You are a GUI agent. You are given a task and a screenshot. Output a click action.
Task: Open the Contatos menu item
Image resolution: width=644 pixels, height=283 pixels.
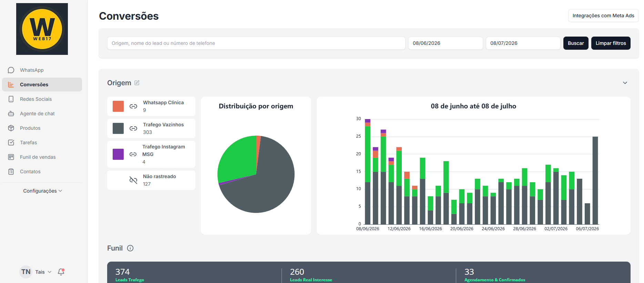[x=42, y=172]
